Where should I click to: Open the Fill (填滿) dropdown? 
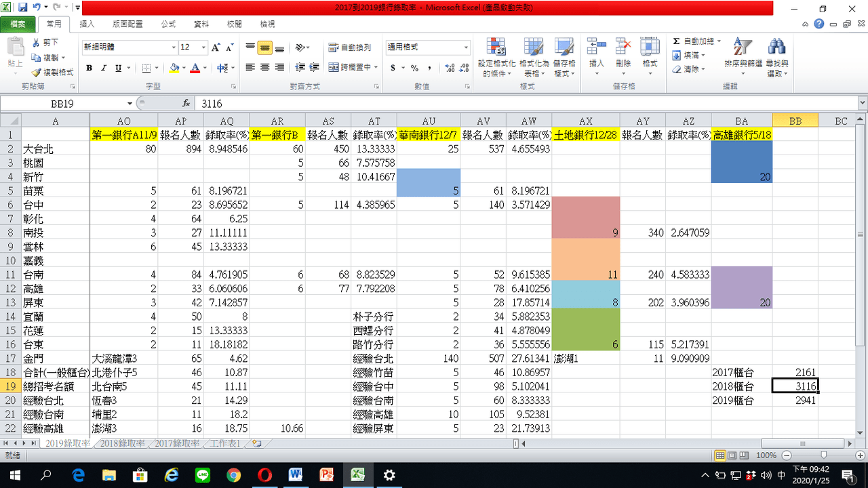click(689, 55)
